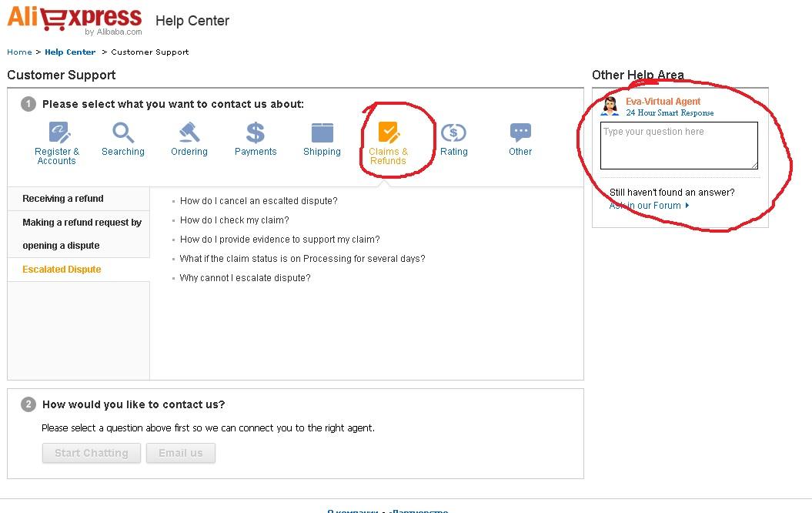Choose the Ordering gavel icon

(x=189, y=132)
